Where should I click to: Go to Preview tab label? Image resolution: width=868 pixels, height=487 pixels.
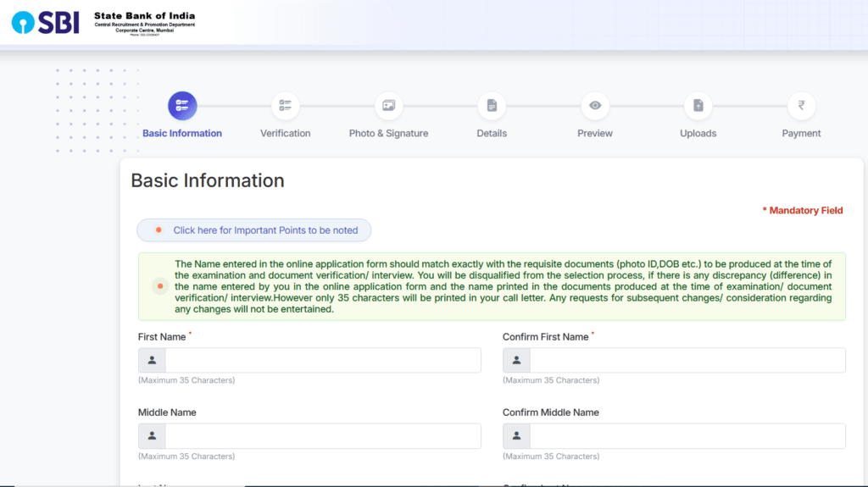pos(595,133)
